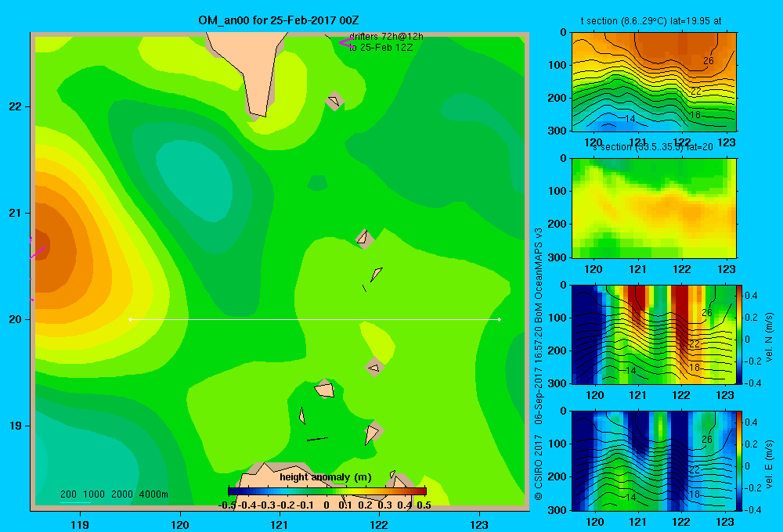The image size is (783, 532).
Task: Click the vel. N colour bar
Action: pyautogui.click(x=740, y=334)
